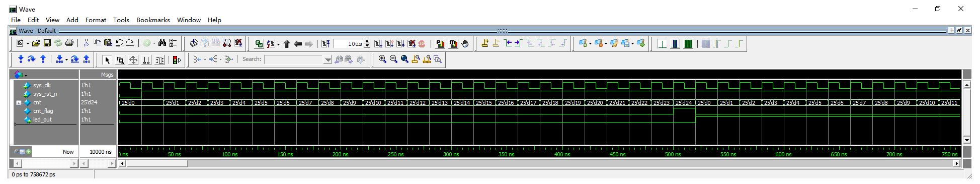Toggle dock/undock of Wave pane
The width and height of the screenshot is (980, 184).
tap(959, 31)
